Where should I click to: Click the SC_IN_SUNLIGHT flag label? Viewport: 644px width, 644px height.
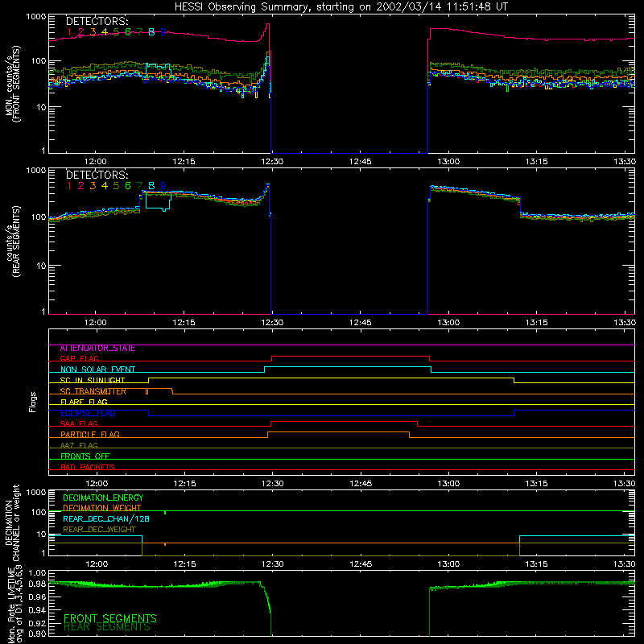click(x=93, y=380)
